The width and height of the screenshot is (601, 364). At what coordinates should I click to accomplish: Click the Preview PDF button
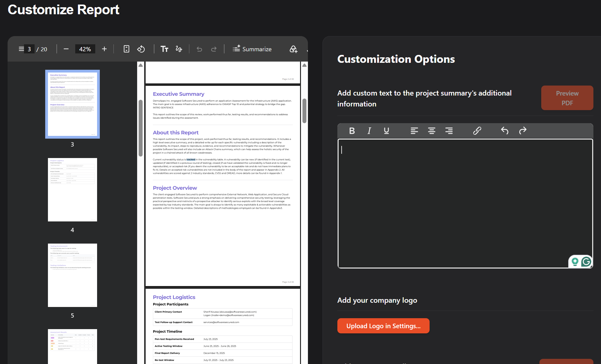(567, 98)
